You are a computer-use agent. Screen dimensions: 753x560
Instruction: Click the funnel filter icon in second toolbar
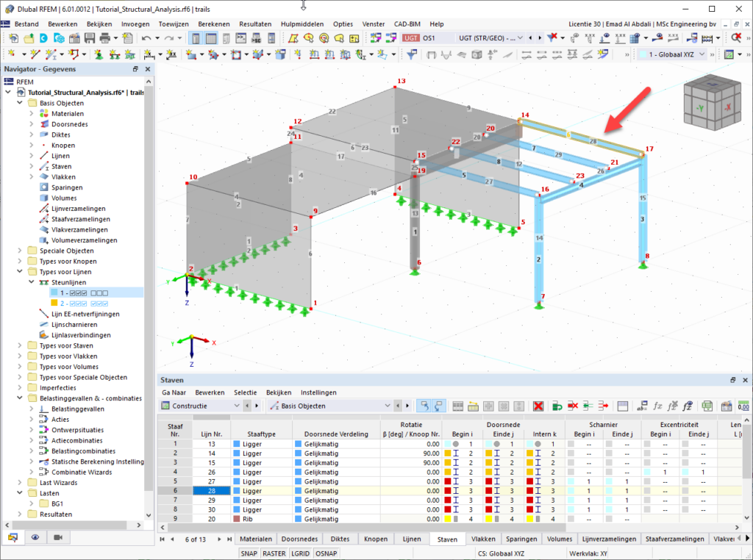point(411,54)
